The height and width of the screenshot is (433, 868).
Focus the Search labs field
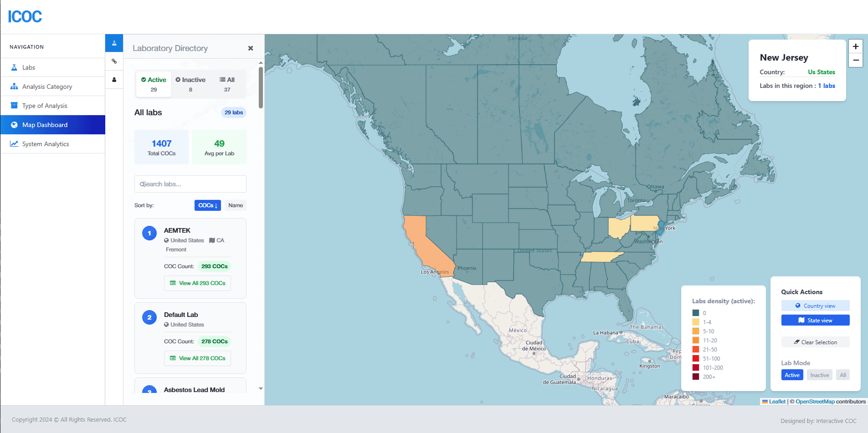pyautogui.click(x=190, y=184)
